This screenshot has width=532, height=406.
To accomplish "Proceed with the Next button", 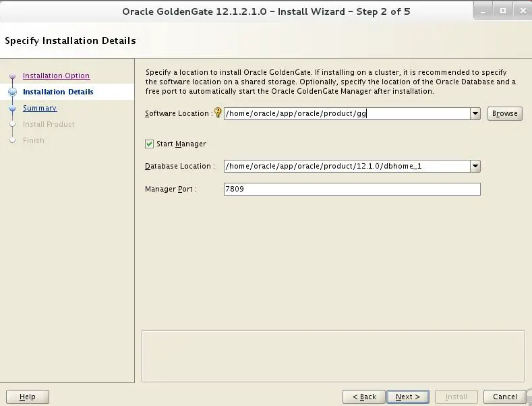I will tap(408, 397).
